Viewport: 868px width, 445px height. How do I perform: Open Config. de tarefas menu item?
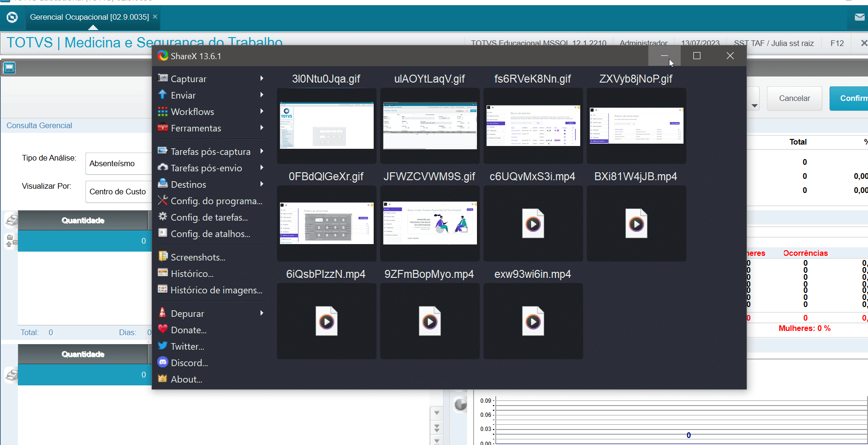pos(210,217)
